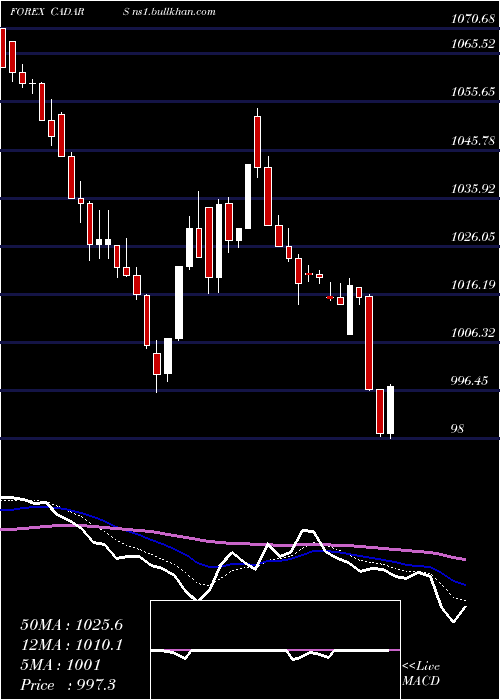
Task: Click the 1070.68 price axis label
Action: click(473, 19)
